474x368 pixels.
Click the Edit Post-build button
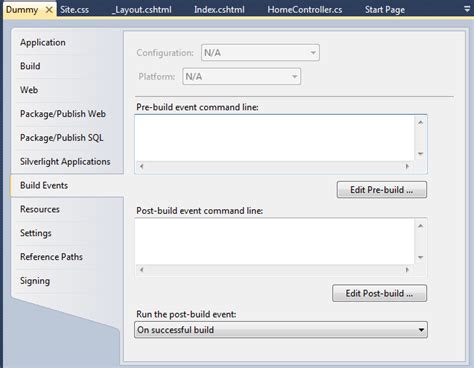click(379, 293)
